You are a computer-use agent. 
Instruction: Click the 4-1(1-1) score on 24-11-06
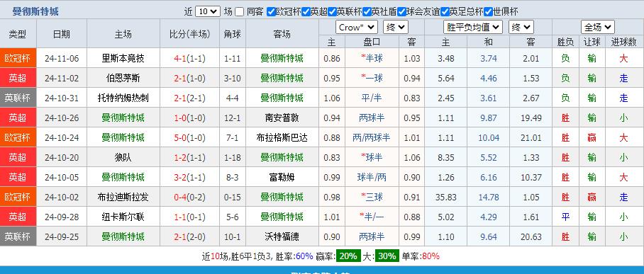click(190, 58)
